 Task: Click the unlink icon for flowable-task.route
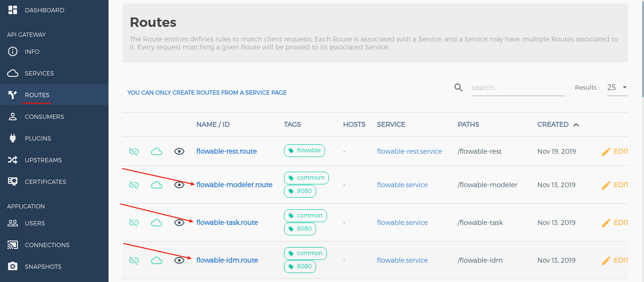pyautogui.click(x=134, y=223)
